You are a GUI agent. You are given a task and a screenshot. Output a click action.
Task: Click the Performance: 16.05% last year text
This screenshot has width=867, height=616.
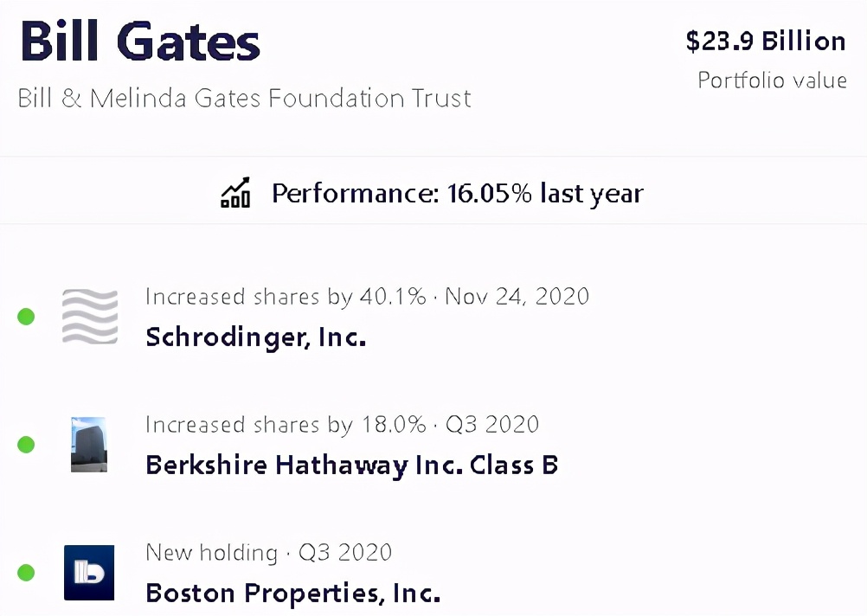click(457, 193)
